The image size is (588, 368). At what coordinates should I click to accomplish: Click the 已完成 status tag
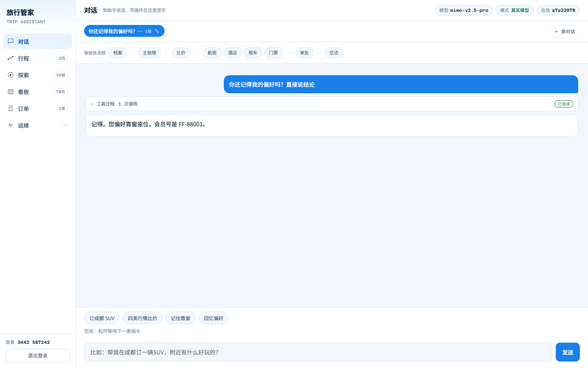point(564,104)
